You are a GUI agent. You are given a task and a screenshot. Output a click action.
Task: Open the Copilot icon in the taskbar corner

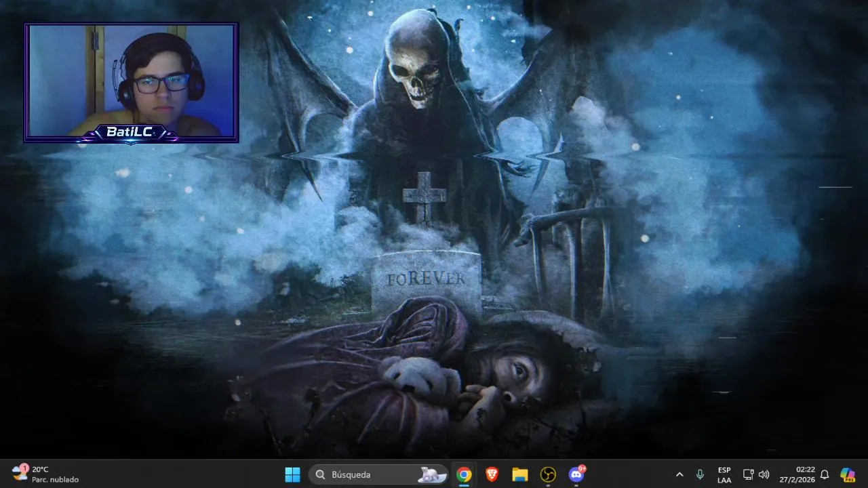tap(848, 474)
